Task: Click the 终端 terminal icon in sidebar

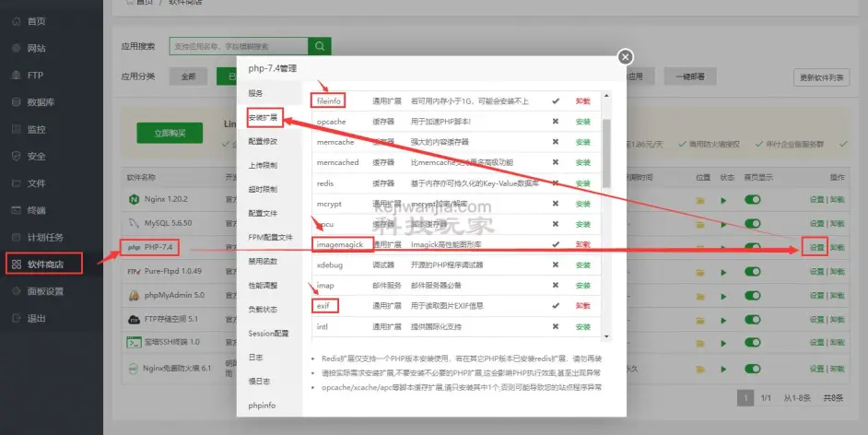Action: pos(16,210)
